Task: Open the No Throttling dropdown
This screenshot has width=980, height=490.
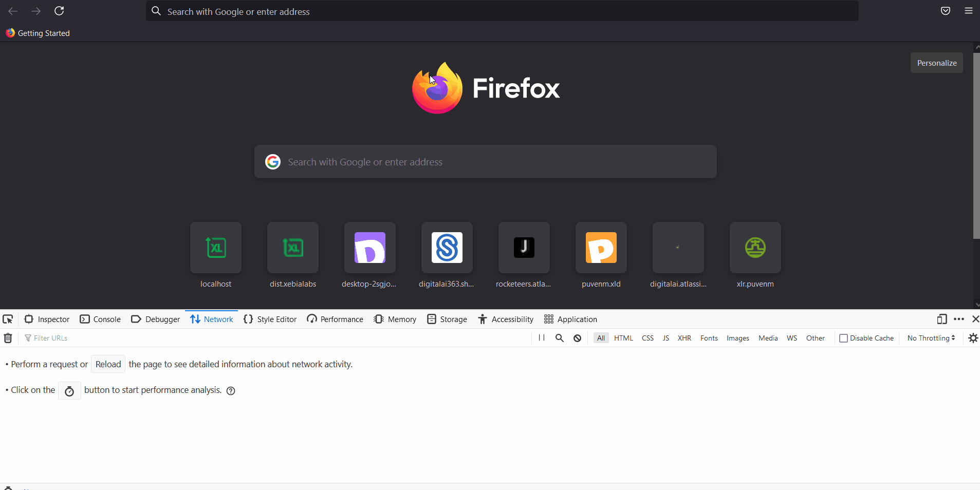Action: click(x=931, y=338)
